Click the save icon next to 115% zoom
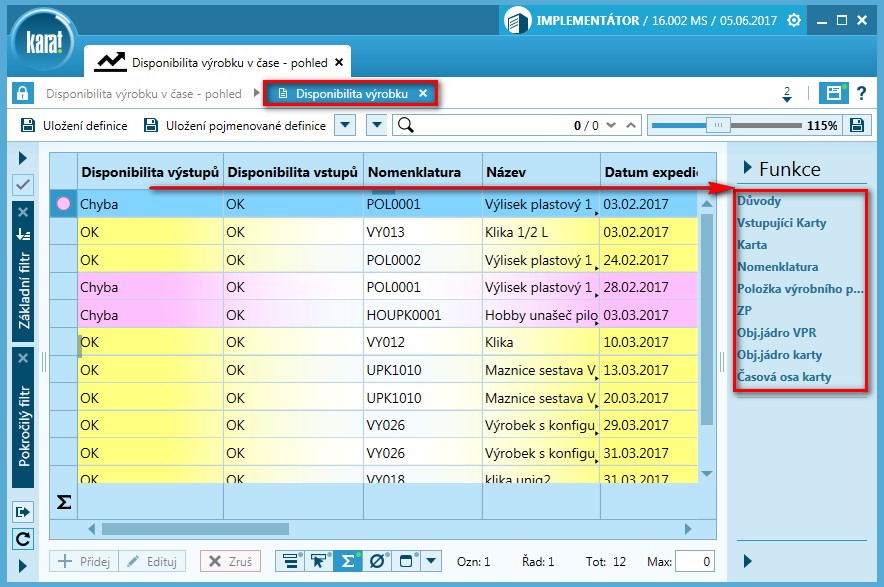The image size is (884, 587). (857, 125)
